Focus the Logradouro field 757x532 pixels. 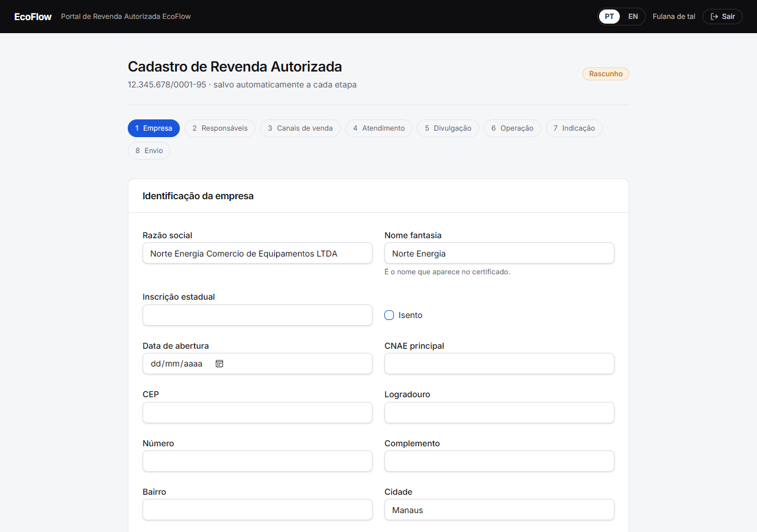coord(499,413)
